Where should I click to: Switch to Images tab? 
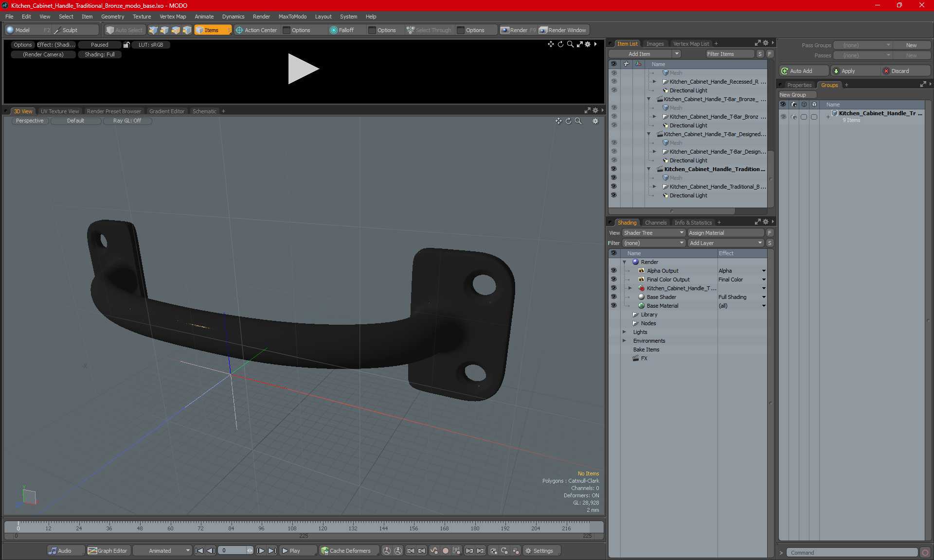[655, 44]
